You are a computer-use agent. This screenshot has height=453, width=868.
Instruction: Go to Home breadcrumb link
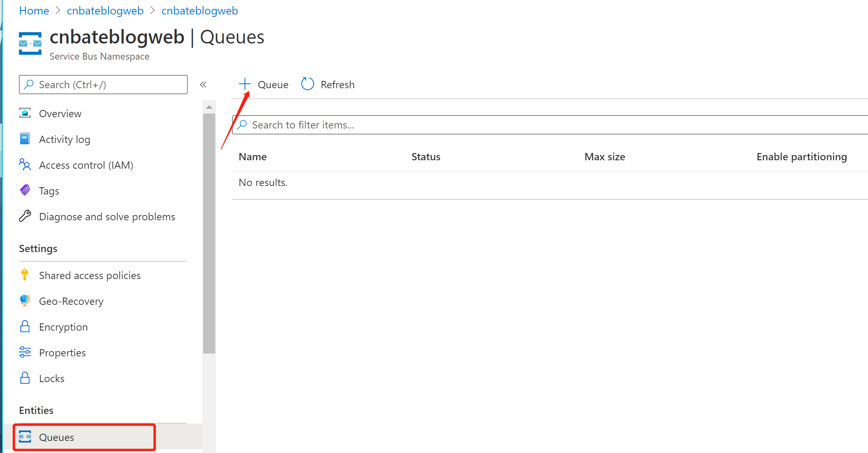pyautogui.click(x=34, y=10)
